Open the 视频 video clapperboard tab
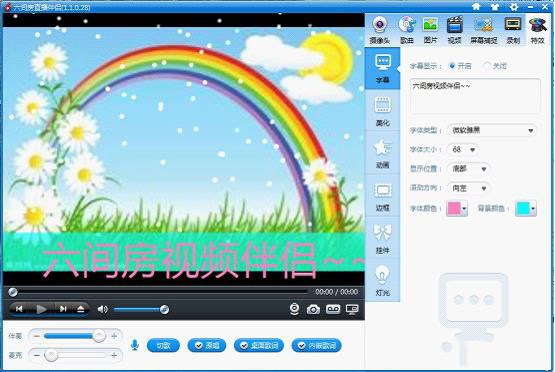Screen dimensions: 555x372 coord(454,30)
